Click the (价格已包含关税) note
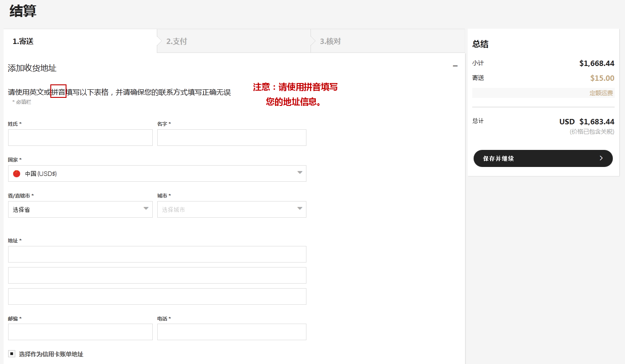 click(x=592, y=132)
